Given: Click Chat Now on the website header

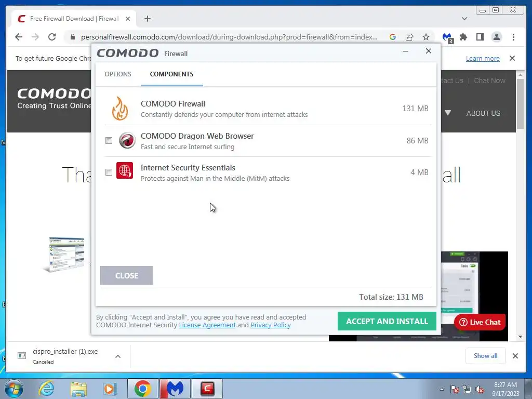Looking at the screenshot, I should tap(489, 81).
